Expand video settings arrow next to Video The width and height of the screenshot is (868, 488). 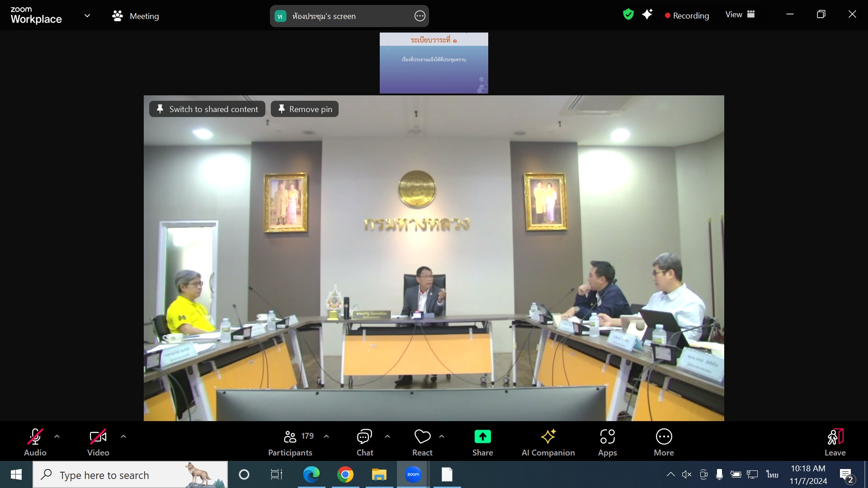coord(123,436)
